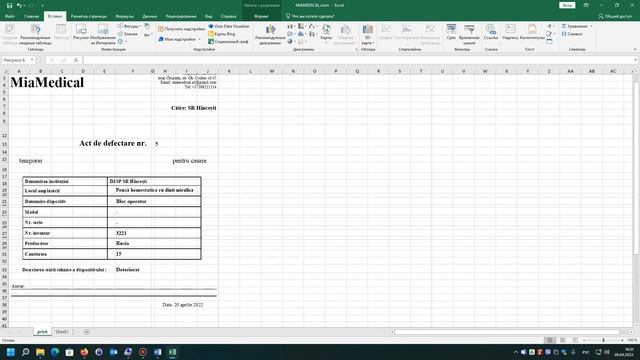Switch to Page Layout view in the status bar
The width and height of the screenshot is (640, 360).
point(562,340)
